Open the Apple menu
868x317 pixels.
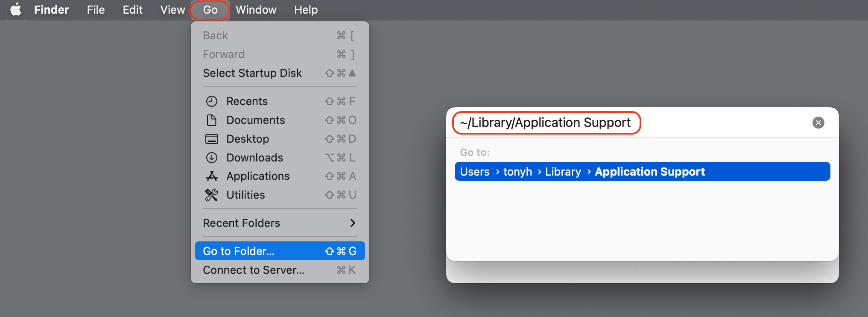(x=16, y=9)
